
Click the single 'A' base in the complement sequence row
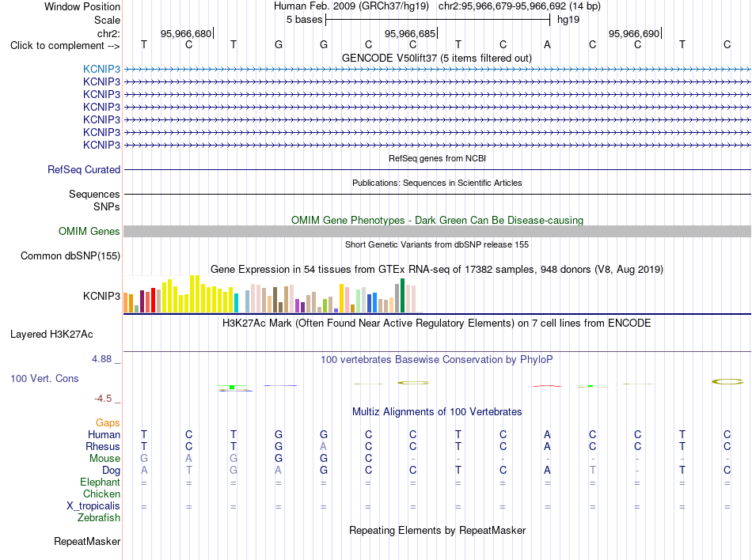(547, 44)
